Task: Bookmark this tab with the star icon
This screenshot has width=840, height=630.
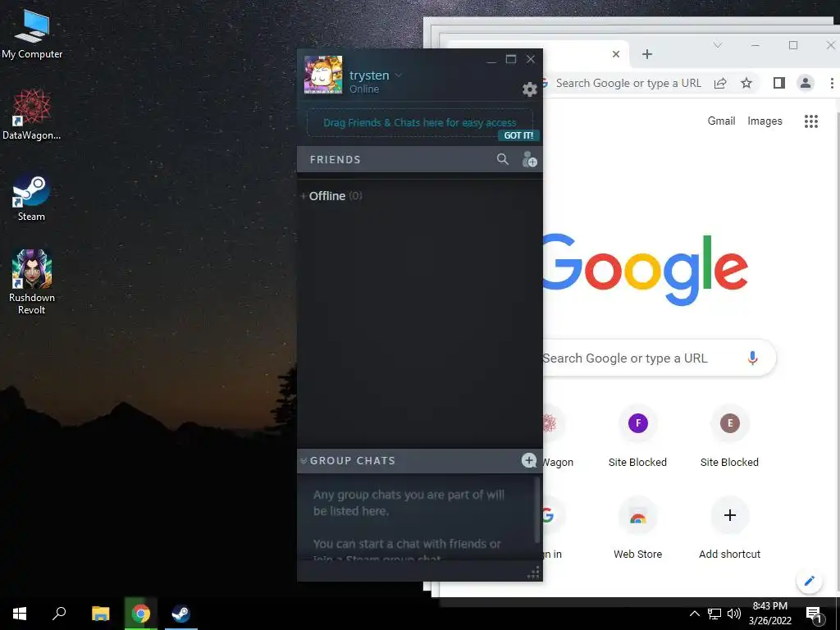Action: [746, 83]
